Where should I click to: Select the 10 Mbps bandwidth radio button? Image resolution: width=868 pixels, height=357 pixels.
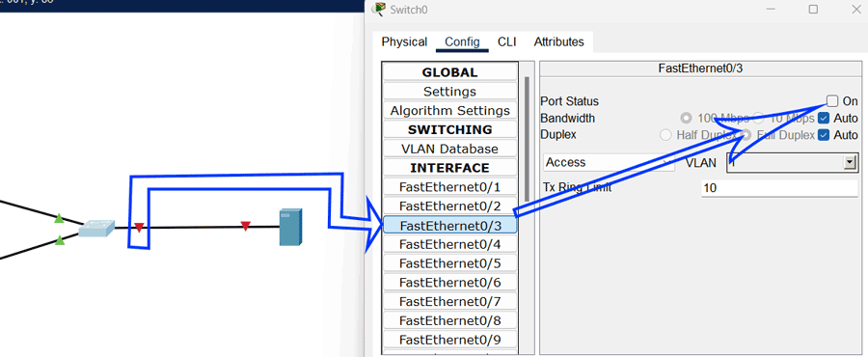coord(758,118)
